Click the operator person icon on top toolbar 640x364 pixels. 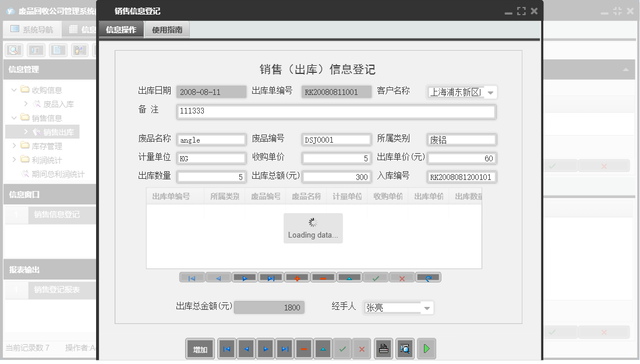79,50
